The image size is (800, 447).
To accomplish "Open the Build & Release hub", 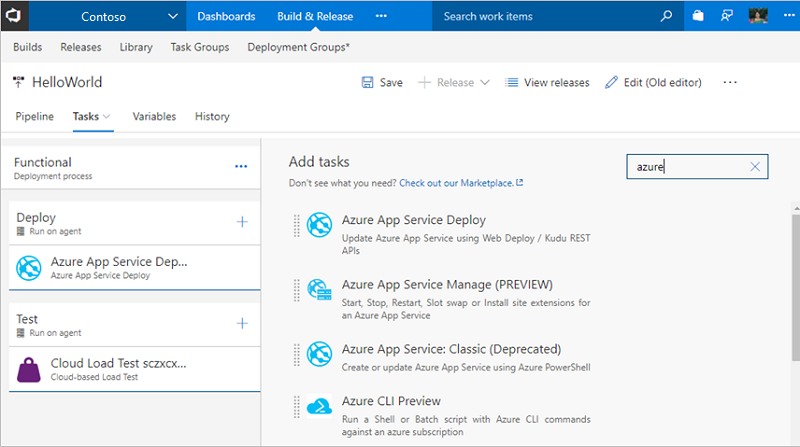I will pyautogui.click(x=315, y=16).
